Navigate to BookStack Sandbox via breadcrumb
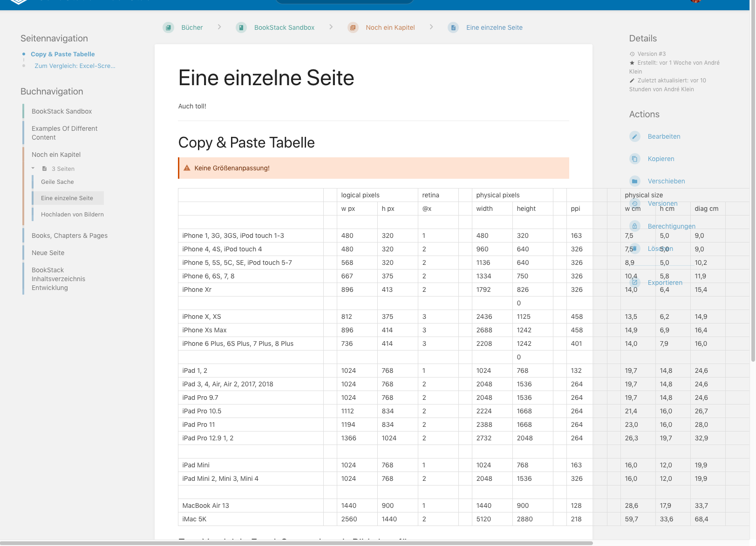This screenshot has height=546, width=756. click(x=284, y=27)
